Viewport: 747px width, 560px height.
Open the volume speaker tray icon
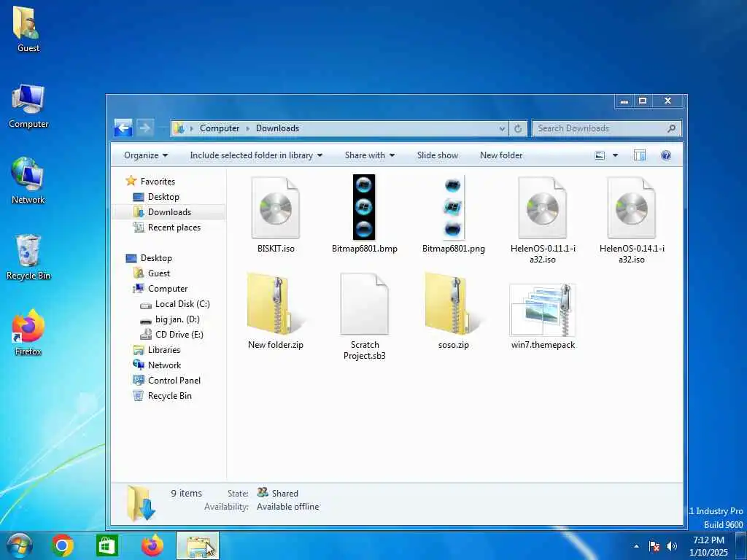(672, 546)
